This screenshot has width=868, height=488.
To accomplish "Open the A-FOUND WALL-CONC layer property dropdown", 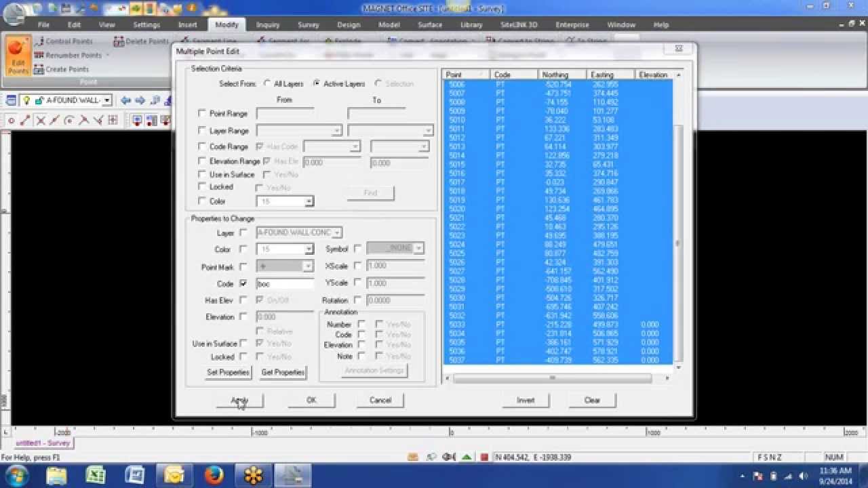I will click(337, 232).
